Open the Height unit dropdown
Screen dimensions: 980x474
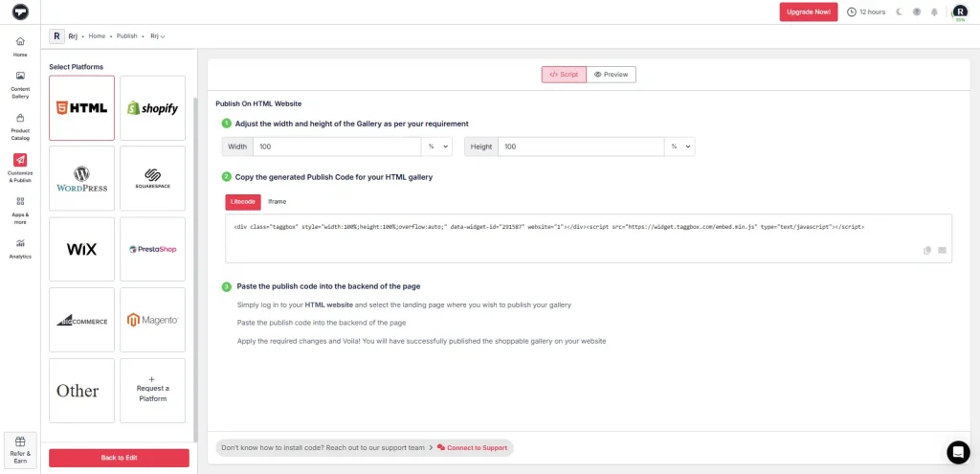[680, 147]
